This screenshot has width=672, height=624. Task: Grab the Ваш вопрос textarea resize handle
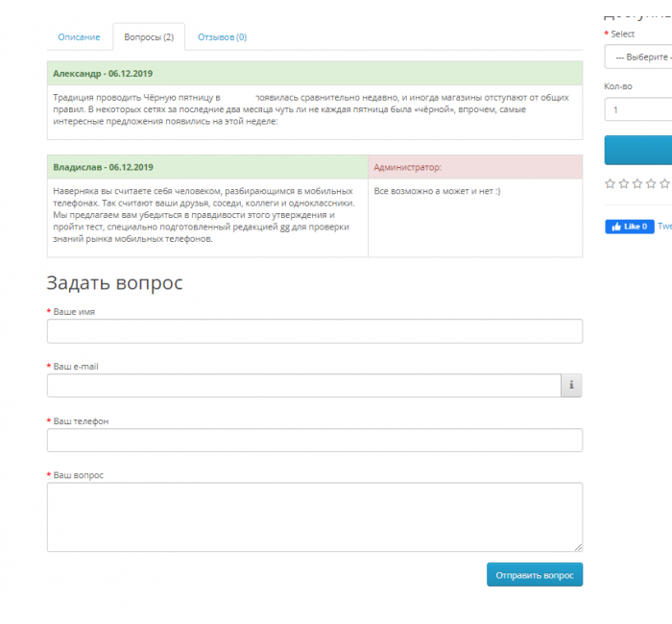tap(578, 547)
